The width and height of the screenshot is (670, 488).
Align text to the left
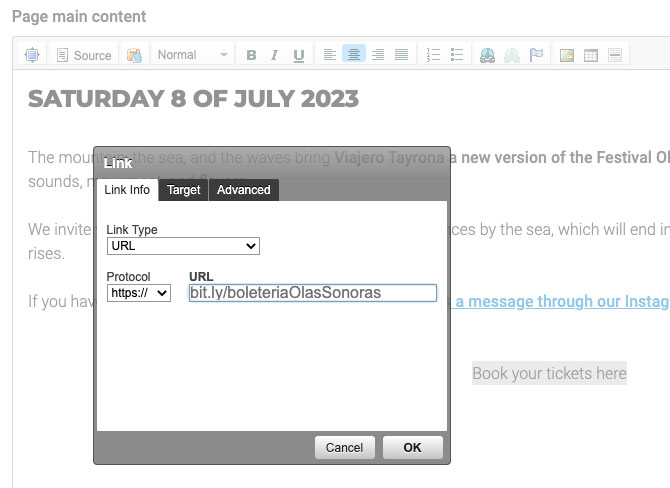pos(330,55)
